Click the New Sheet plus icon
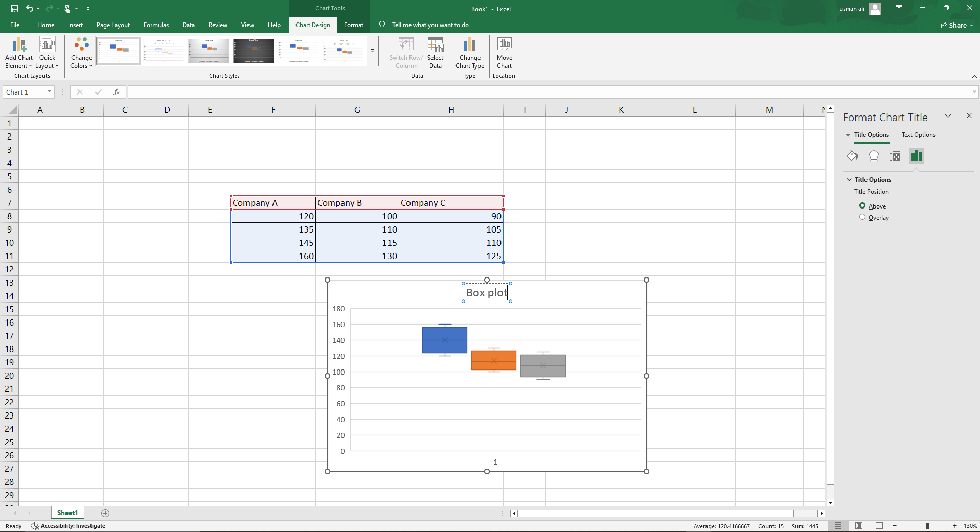 pyautogui.click(x=105, y=513)
